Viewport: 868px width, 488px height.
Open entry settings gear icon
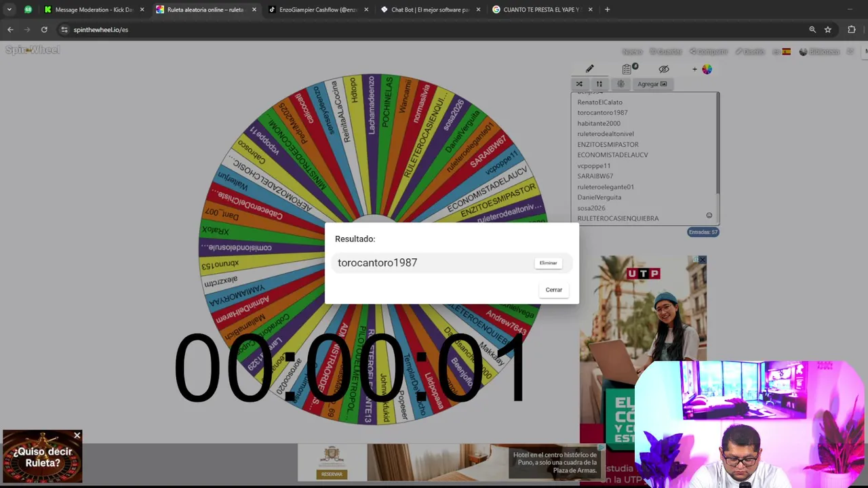(x=620, y=84)
